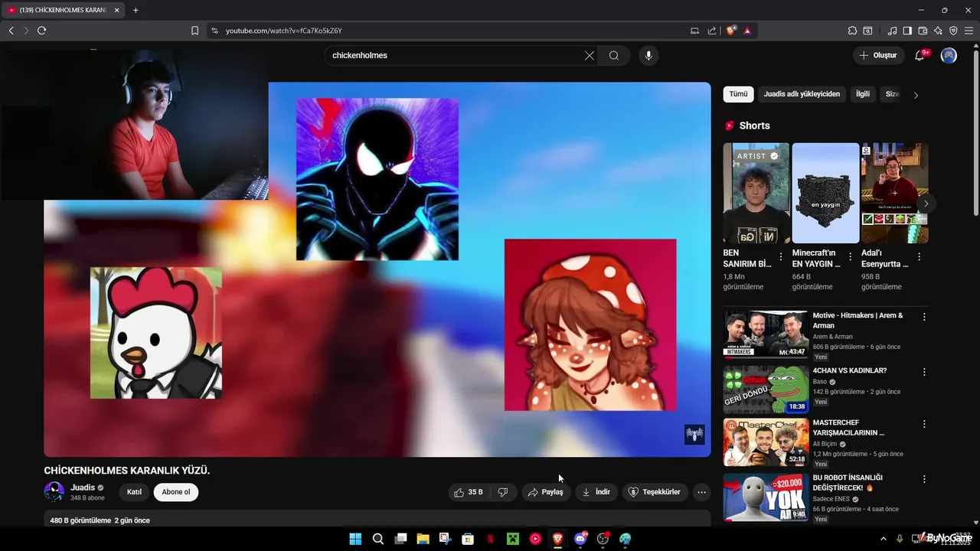
Task: Open options for BEN SANIRIM short
Action: coord(781,257)
